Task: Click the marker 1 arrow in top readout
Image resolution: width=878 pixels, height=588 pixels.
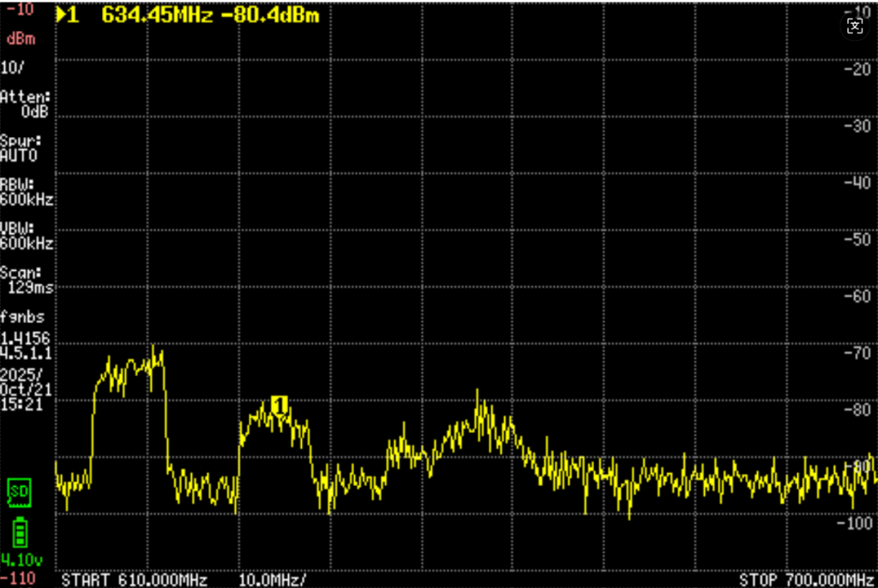Action: pyautogui.click(x=67, y=15)
